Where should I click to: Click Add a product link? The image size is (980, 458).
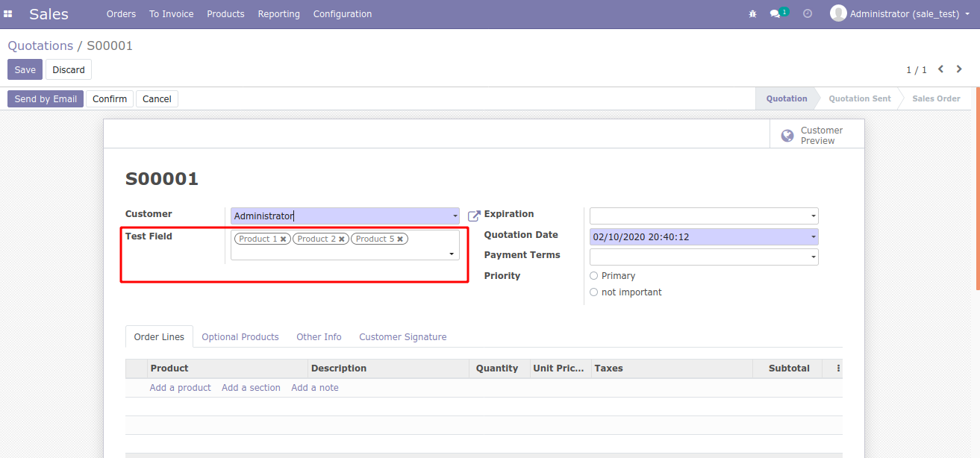click(180, 388)
